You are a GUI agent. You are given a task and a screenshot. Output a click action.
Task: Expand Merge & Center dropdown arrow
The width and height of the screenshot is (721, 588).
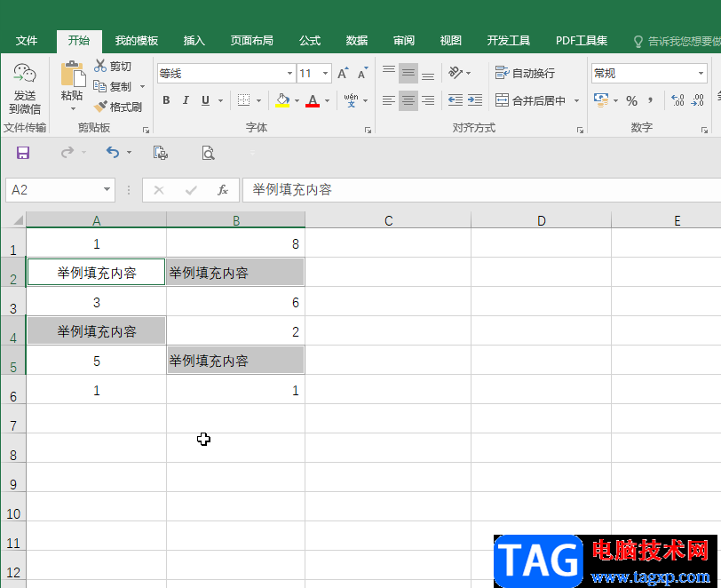tap(576, 100)
